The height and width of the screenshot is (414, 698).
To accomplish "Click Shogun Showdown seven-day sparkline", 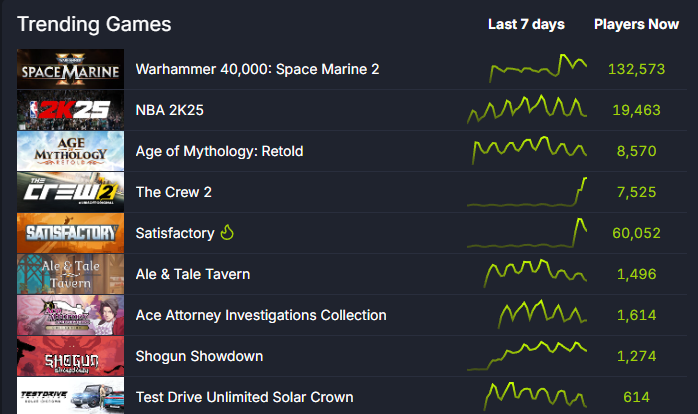I will point(527,356).
